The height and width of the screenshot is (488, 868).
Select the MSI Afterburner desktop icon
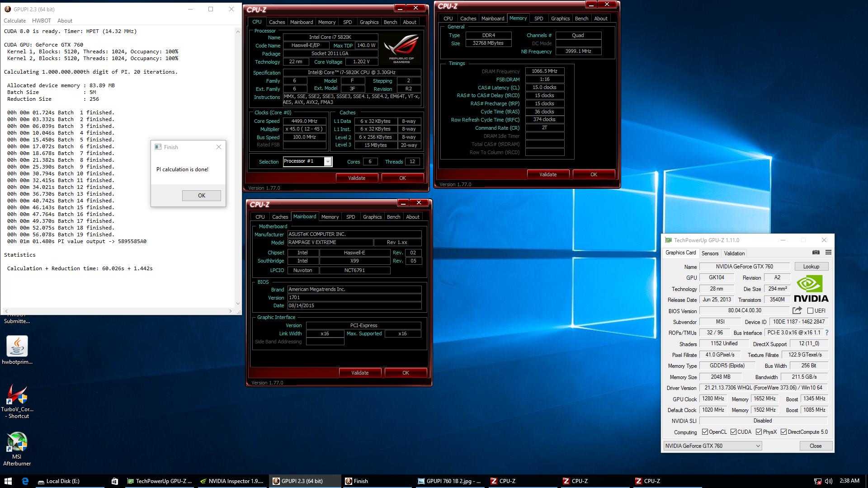(x=17, y=449)
